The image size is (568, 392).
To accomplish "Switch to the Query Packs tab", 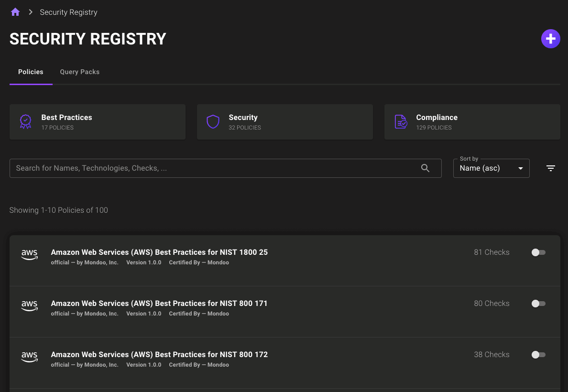I will click(x=79, y=72).
